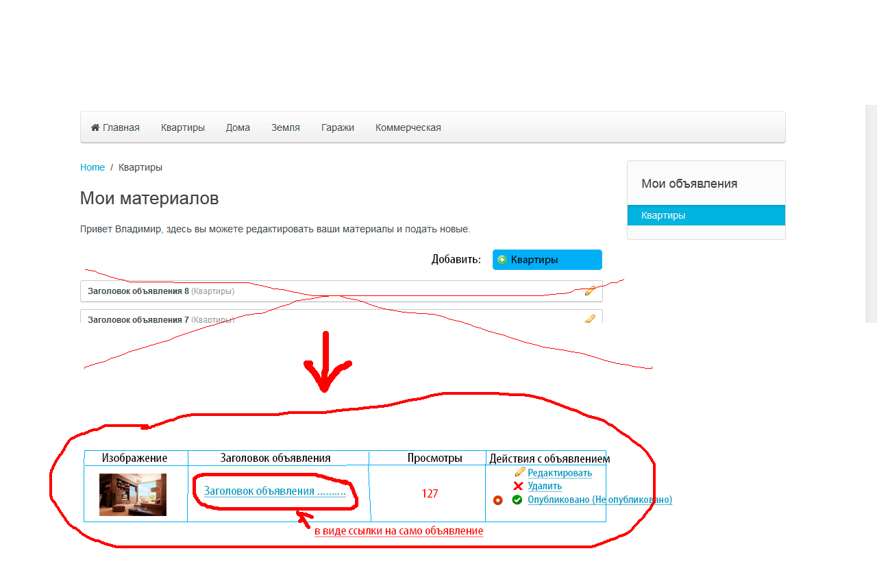Open the Главная home menu item
The height and width of the screenshot is (588, 877).
coord(115,127)
